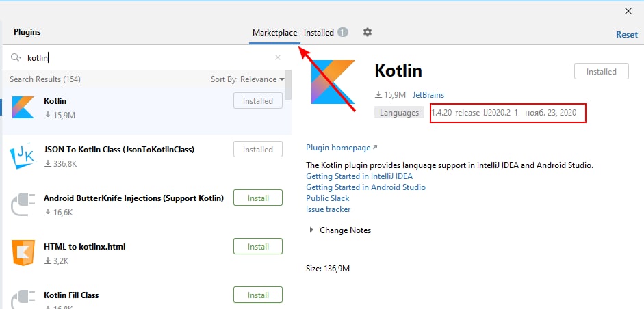644x309 pixels.
Task: Install Android ButterKnife Injections plugin
Action: pyautogui.click(x=258, y=198)
